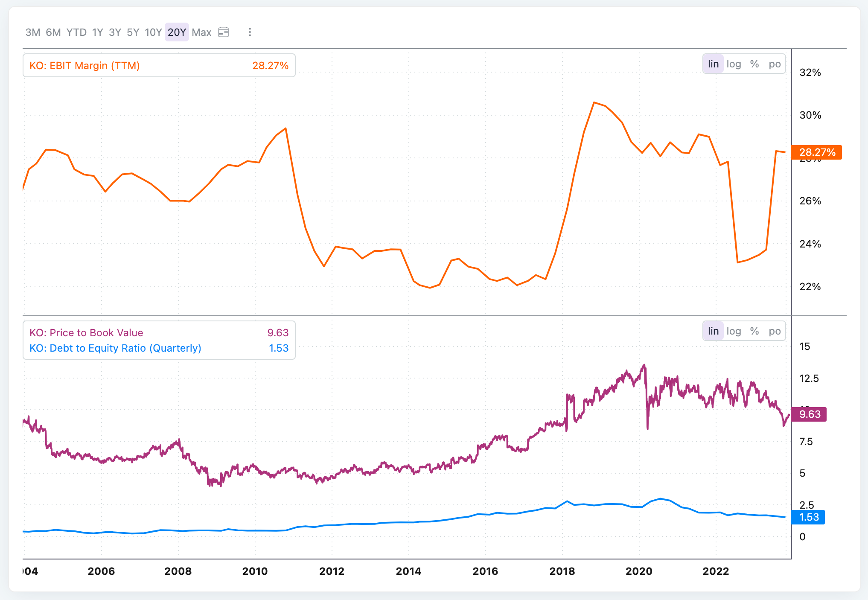Click KO: Debt to Equity Ratio legend entry
This screenshot has height=600, width=868.
pos(115,348)
